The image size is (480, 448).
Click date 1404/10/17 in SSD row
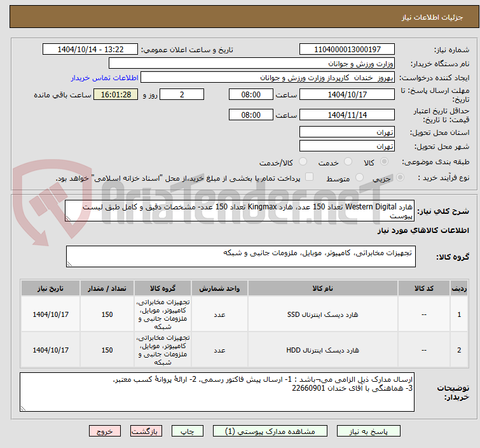[50, 314]
